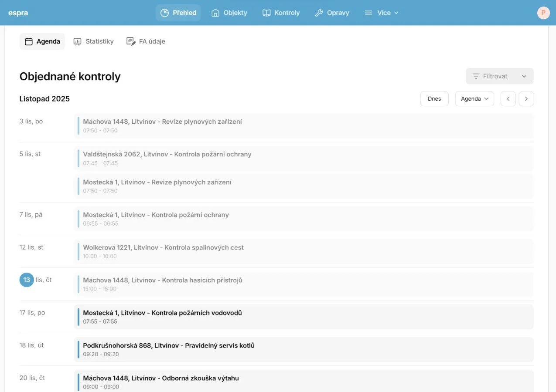The width and height of the screenshot is (556, 392).
Task: Open Mostecká 1 Kontrola požární ochrany entry
Action: (x=304, y=219)
